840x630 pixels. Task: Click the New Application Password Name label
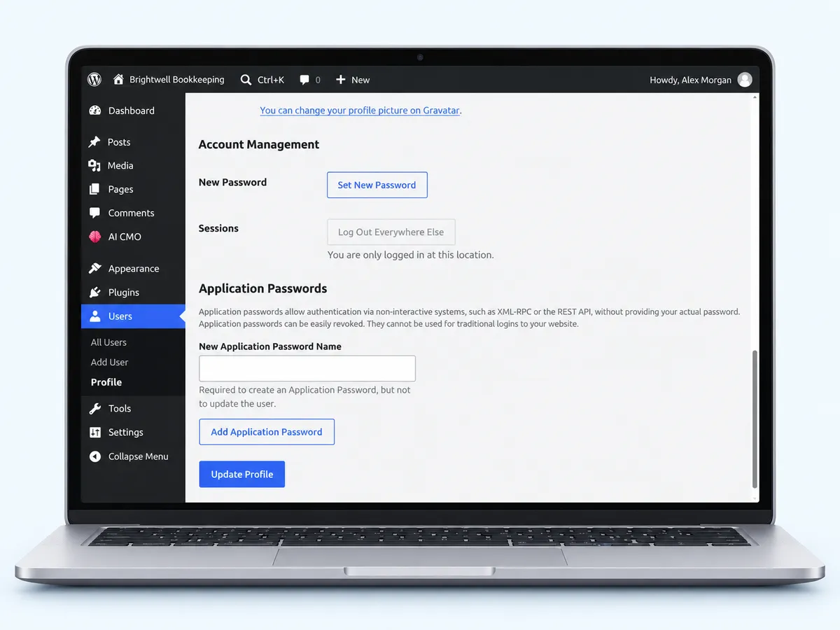pyautogui.click(x=270, y=346)
